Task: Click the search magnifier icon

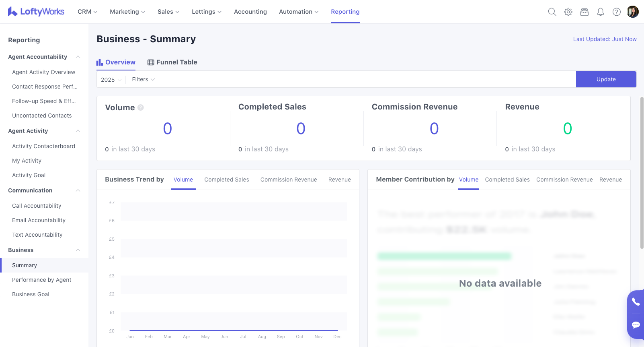Action: [552, 12]
